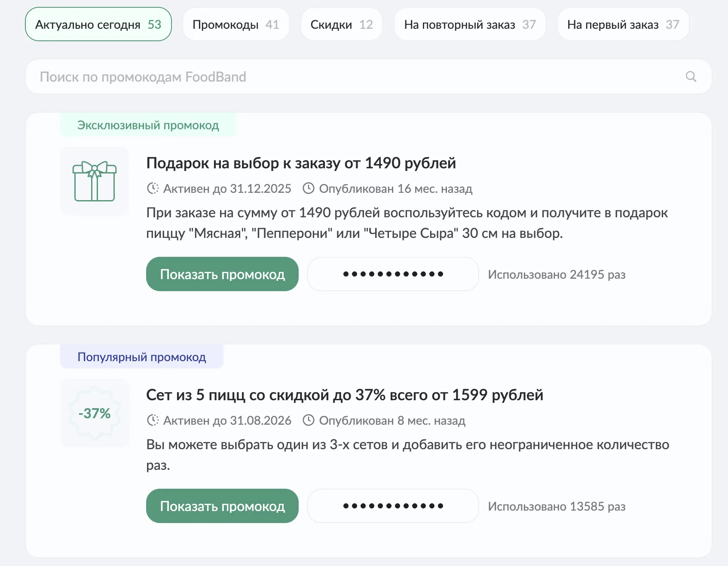Click the clock icon next to 'Активен до 31.12.2025'

click(153, 188)
